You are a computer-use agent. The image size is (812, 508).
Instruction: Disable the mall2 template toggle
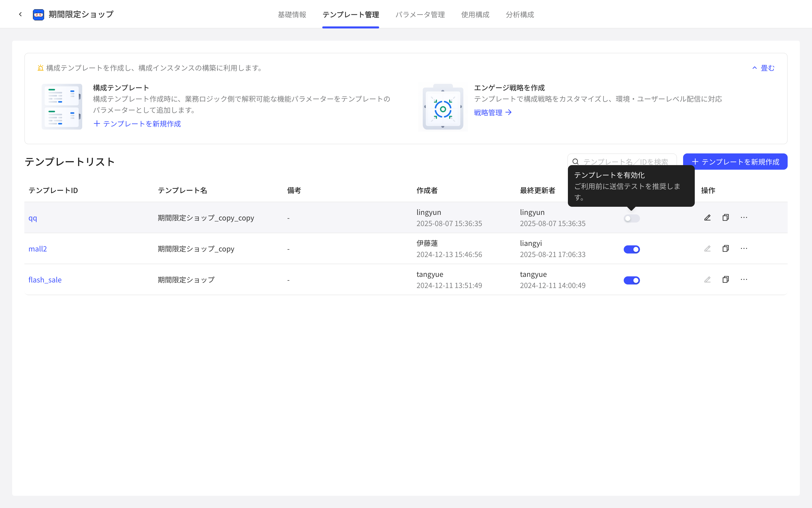(x=632, y=249)
